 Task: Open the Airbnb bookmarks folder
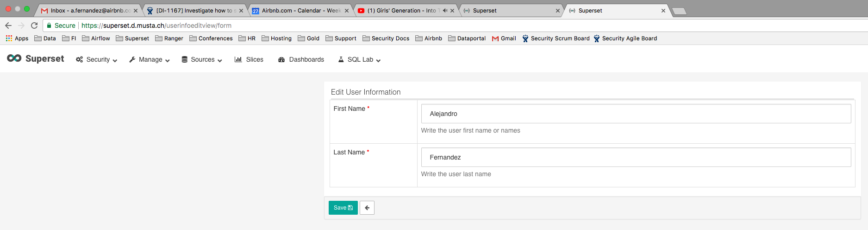[x=429, y=38]
